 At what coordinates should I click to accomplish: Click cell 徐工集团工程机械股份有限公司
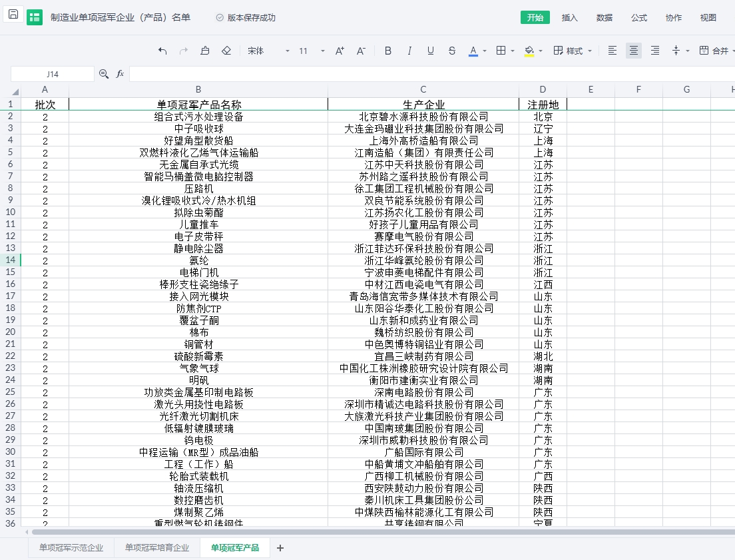[x=423, y=188]
